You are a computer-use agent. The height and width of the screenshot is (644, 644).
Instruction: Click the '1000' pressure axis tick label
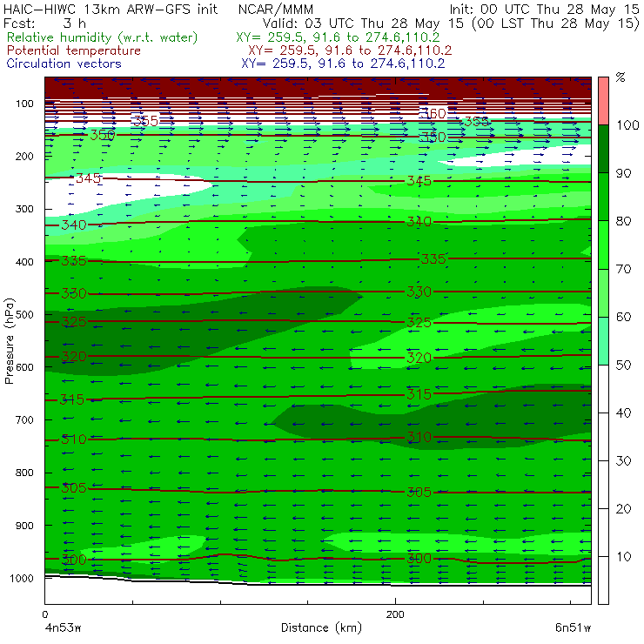point(22,578)
